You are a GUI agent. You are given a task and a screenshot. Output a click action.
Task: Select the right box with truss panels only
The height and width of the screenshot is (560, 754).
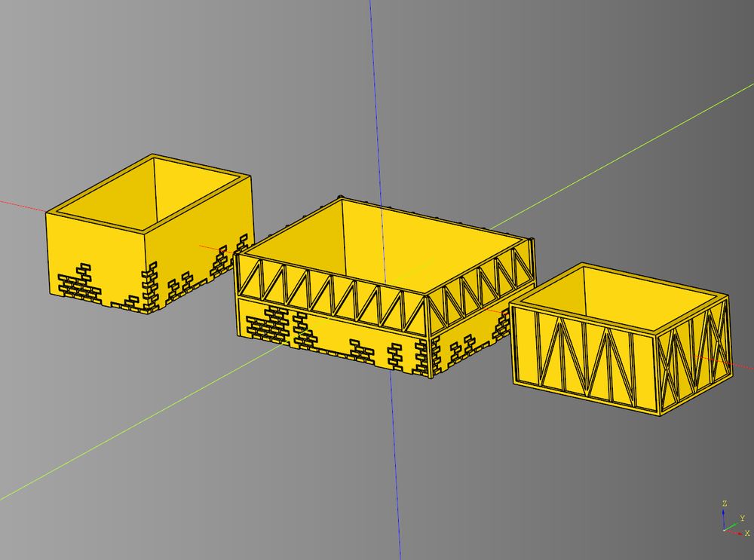(x=621, y=338)
